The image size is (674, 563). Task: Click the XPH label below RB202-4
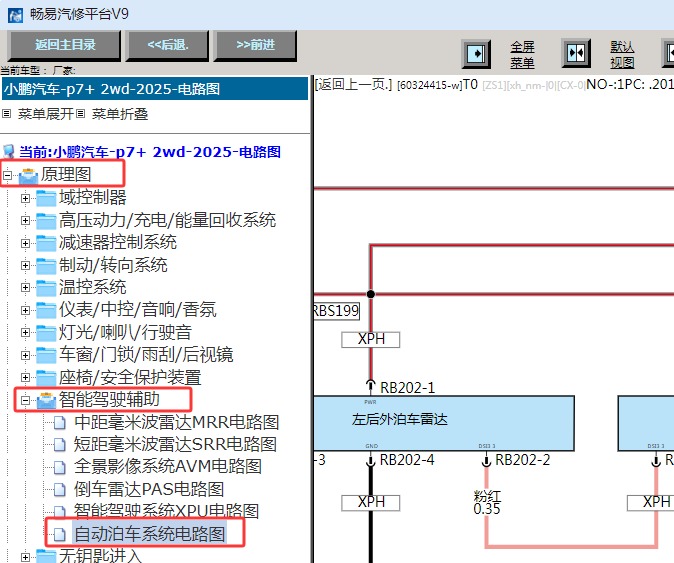coord(371,502)
